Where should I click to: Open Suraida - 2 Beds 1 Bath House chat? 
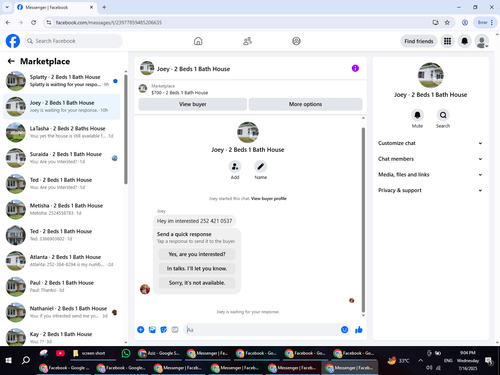tap(62, 158)
